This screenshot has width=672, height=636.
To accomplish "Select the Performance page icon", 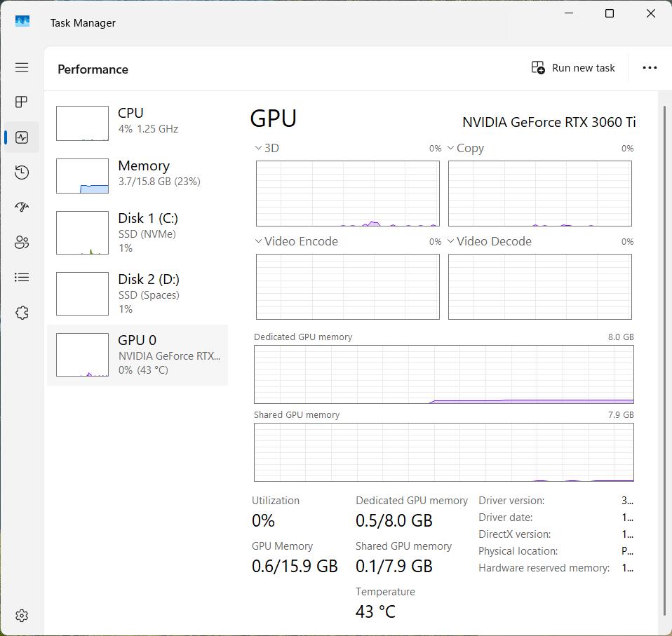I will 22,137.
